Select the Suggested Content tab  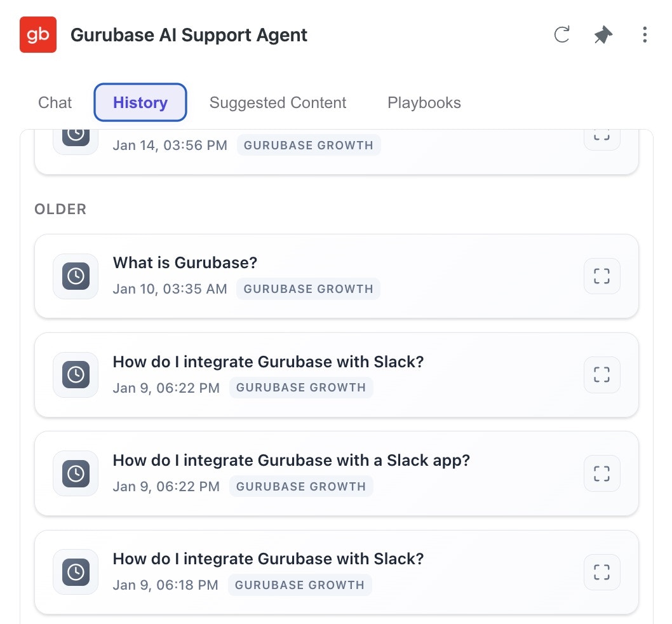tap(278, 102)
